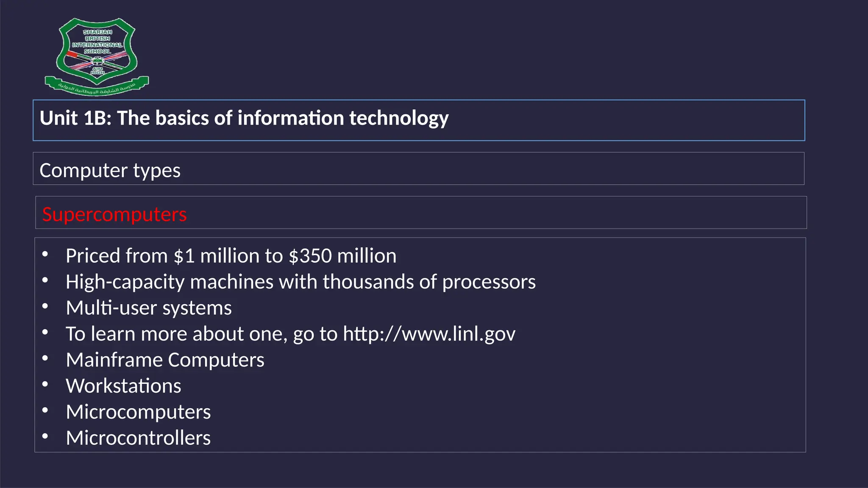Select the Microcomputers list item
The image size is (868, 488).
click(x=138, y=412)
